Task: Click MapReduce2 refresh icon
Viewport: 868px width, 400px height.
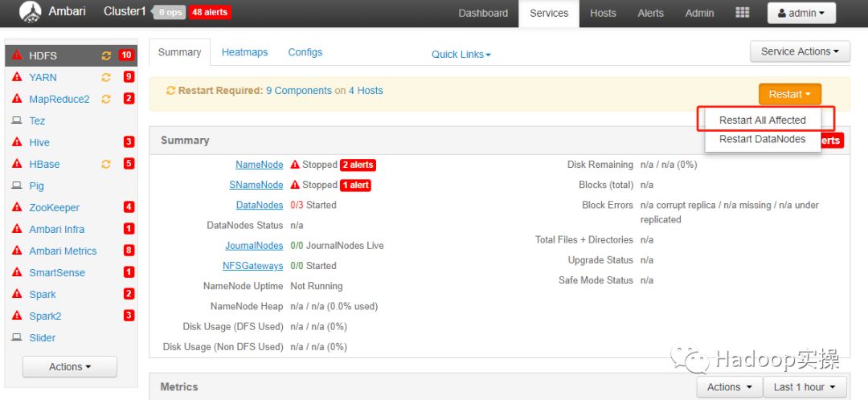Action: pyautogui.click(x=106, y=99)
